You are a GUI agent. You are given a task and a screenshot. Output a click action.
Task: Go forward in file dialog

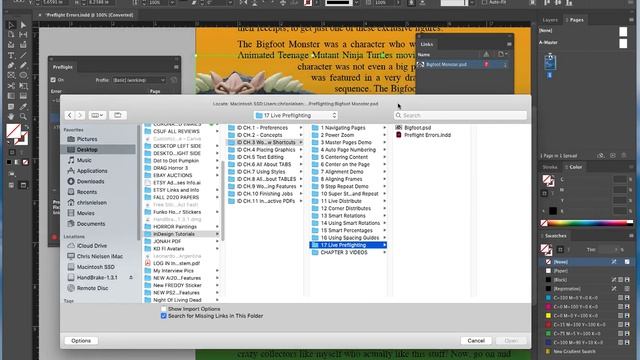[x=80, y=116]
